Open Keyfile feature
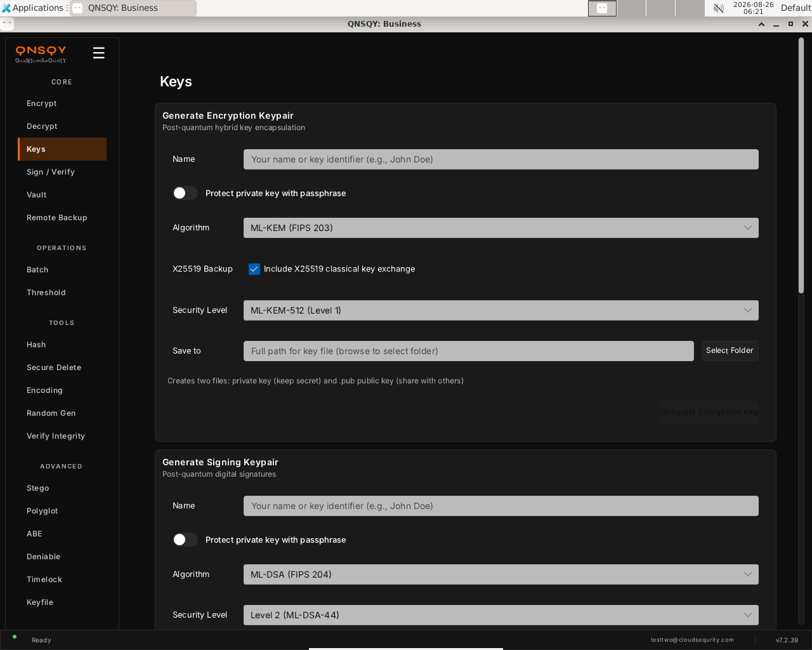The height and width of the screenshot is (650, 812). [62, 602]
